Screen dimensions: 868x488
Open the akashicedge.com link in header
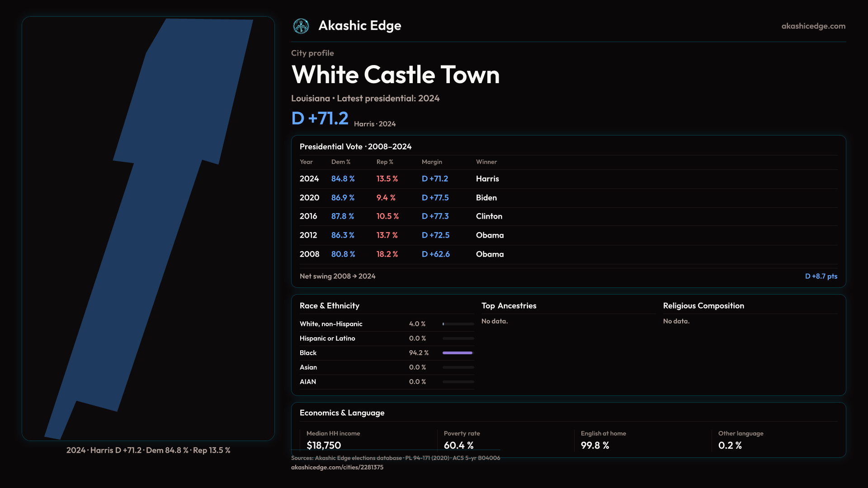[x=813, y=26]
